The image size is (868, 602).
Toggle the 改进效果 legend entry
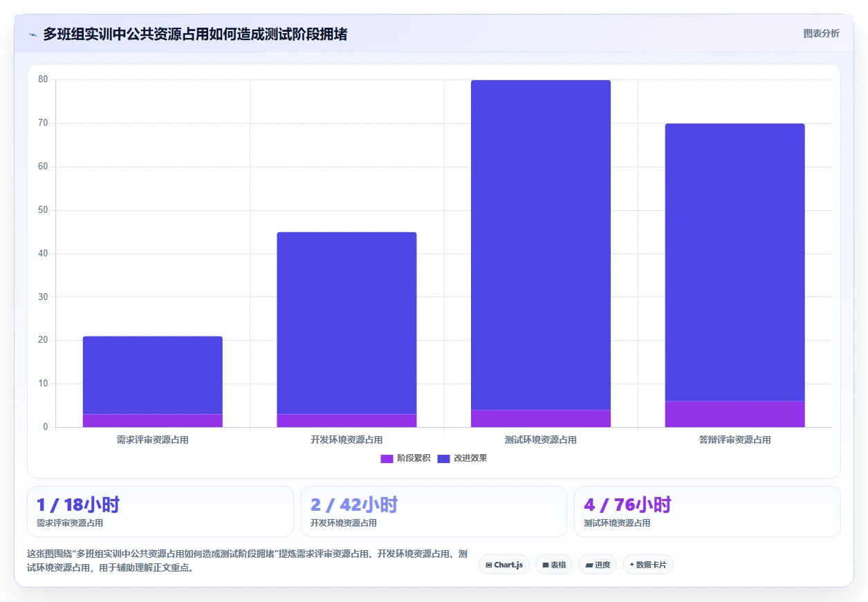[x=462, y=458]
